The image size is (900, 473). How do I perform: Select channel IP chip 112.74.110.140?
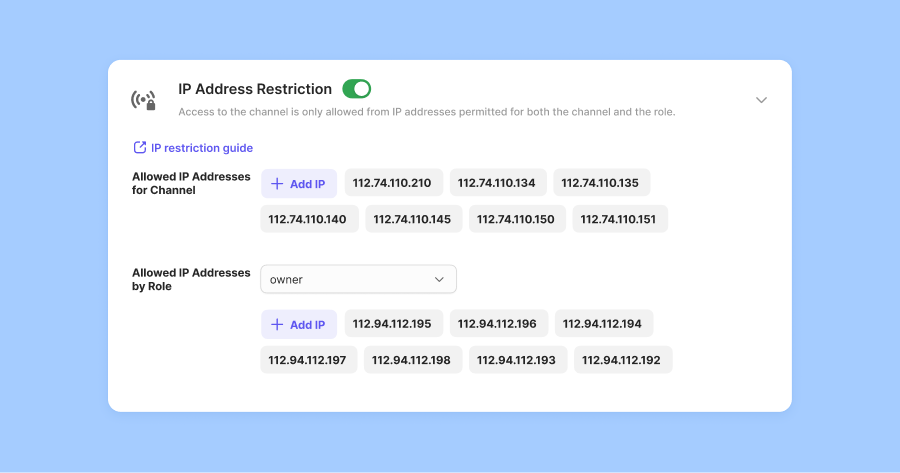pos(309,219)
